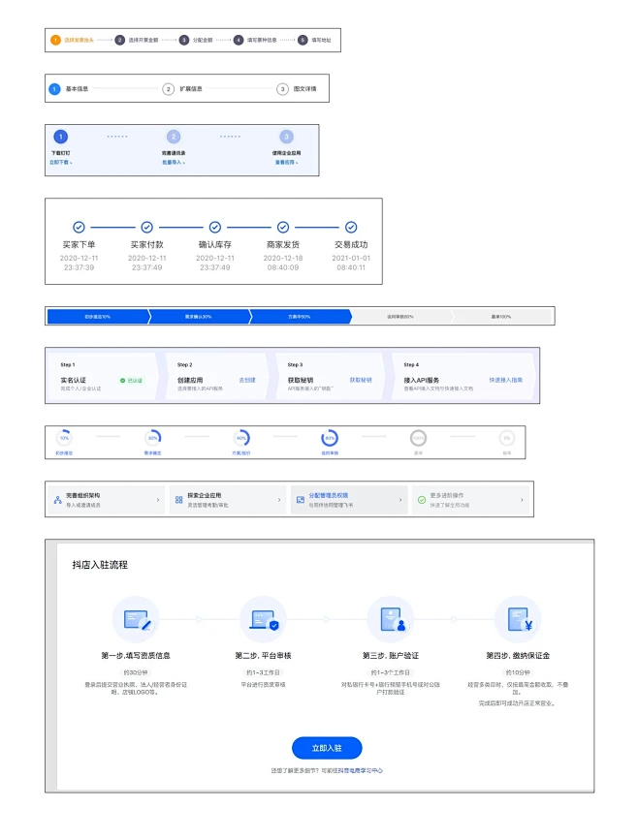Click the 商家发货 checkmark circle

(x=283, y=227)
